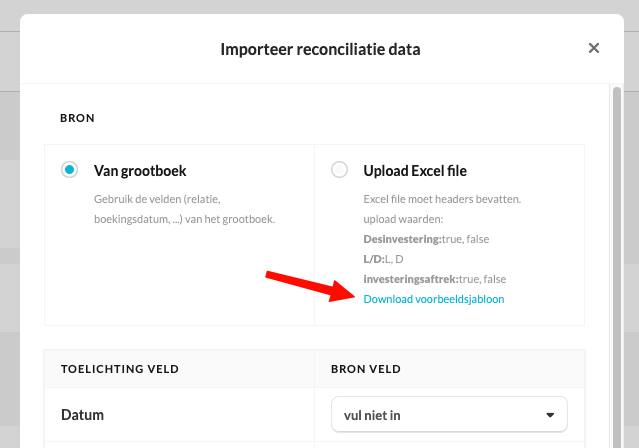Click the BRON section heading
639x448 pixels.
pos(77,117)
